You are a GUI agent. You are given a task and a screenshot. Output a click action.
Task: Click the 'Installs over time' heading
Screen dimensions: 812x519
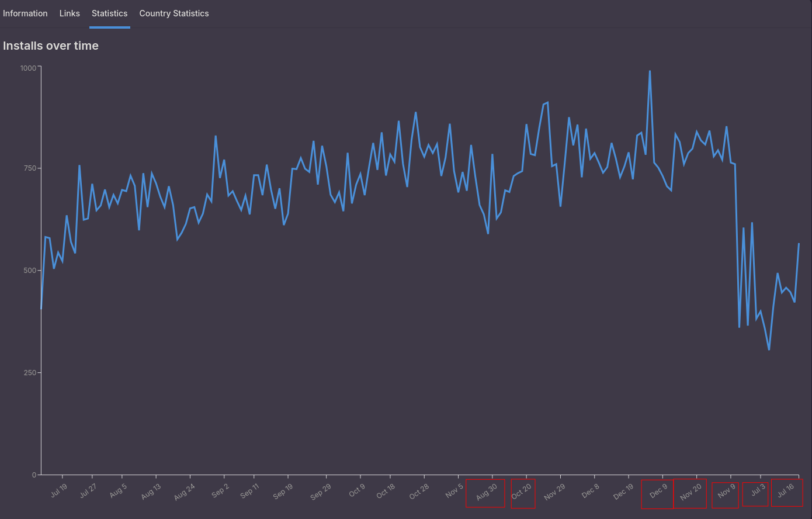click(51, 46)
